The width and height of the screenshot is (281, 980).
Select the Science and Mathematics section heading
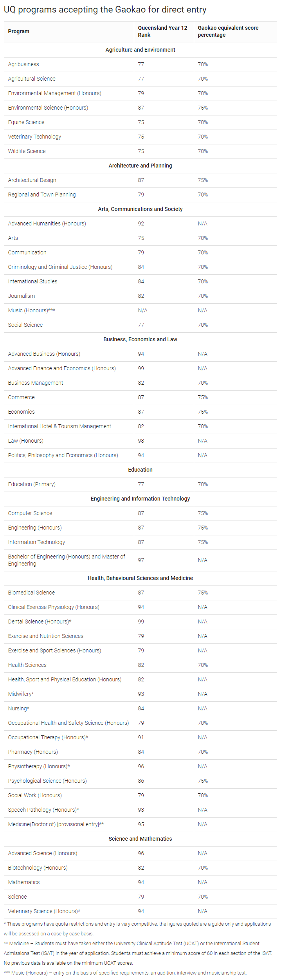coord(140,839)
